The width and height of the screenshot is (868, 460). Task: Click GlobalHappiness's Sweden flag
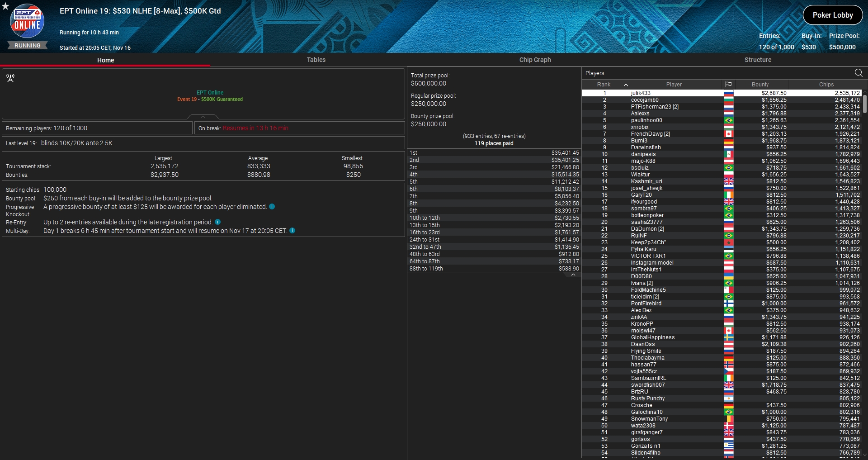(728, 337)
